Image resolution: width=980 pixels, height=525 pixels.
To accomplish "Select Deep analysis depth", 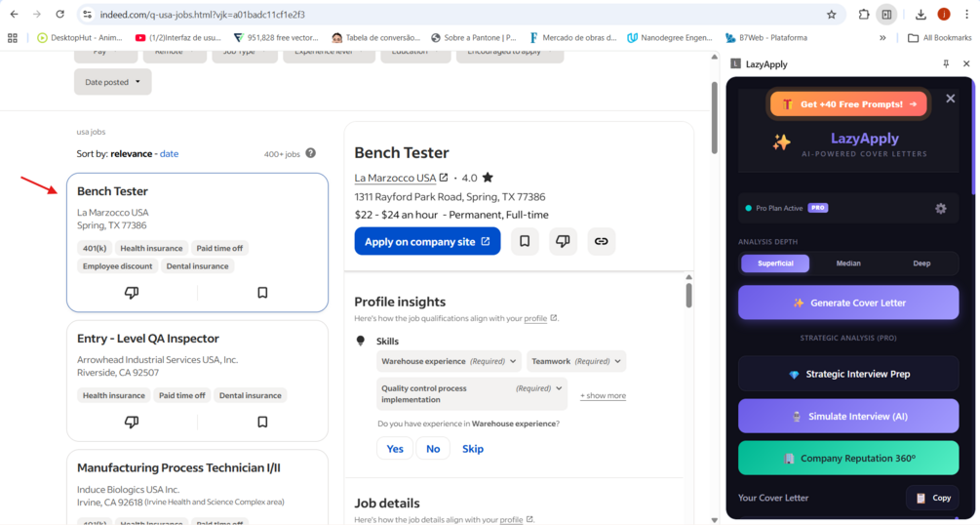I will [x=921, y=263].
